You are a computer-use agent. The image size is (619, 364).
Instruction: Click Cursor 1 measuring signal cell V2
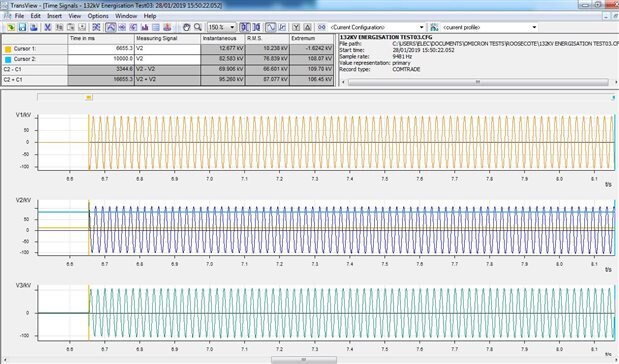(167, 49)
